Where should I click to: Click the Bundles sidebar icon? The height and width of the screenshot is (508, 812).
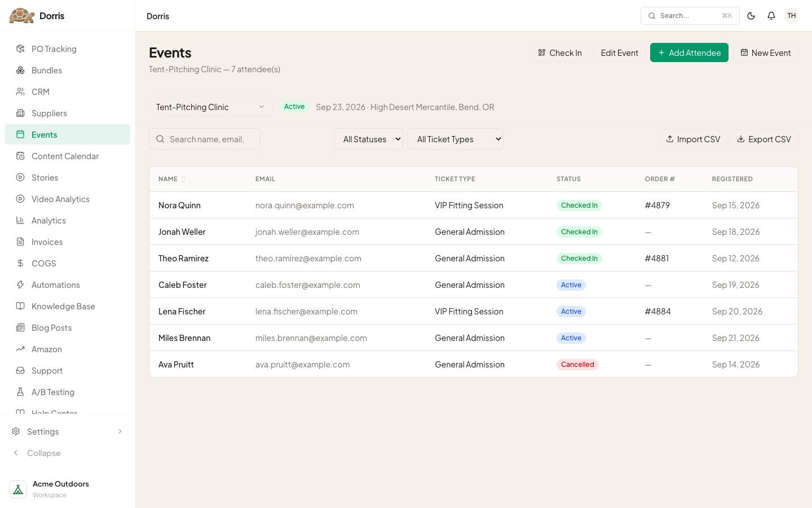coord(20,70)
